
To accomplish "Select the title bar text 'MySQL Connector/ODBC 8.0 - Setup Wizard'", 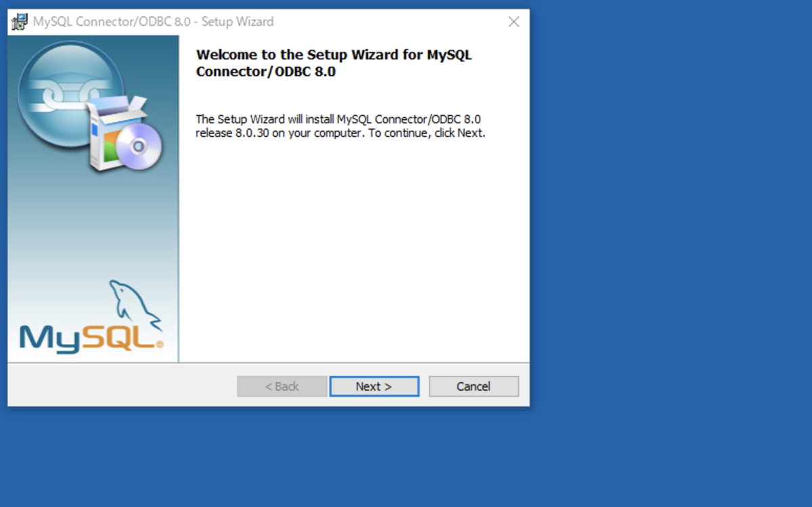I will pos(154,22).
